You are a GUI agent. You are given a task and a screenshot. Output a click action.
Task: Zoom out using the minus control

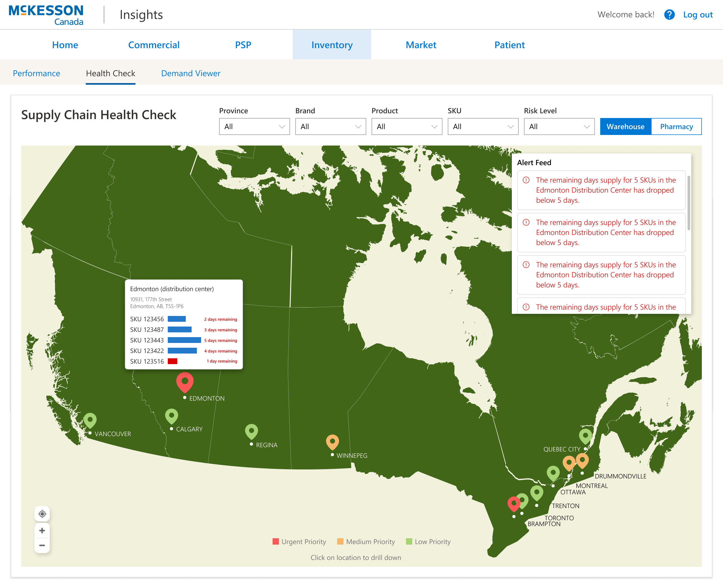pos(42,545)
